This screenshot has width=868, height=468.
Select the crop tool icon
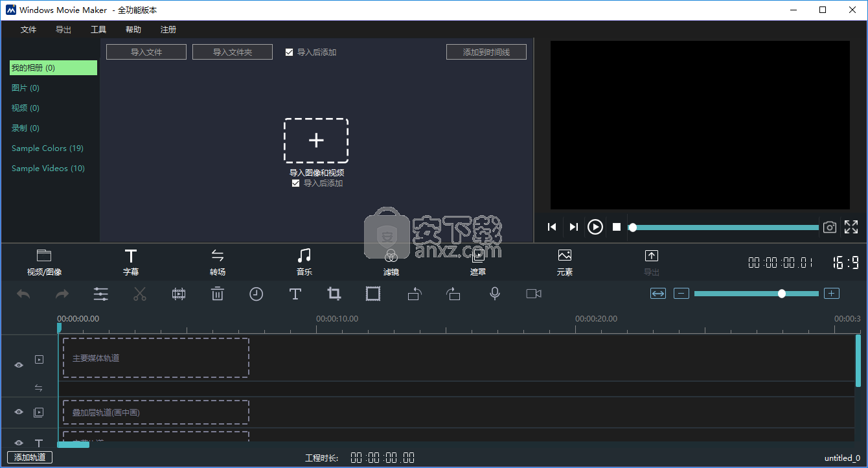click(x=334, y=294)
